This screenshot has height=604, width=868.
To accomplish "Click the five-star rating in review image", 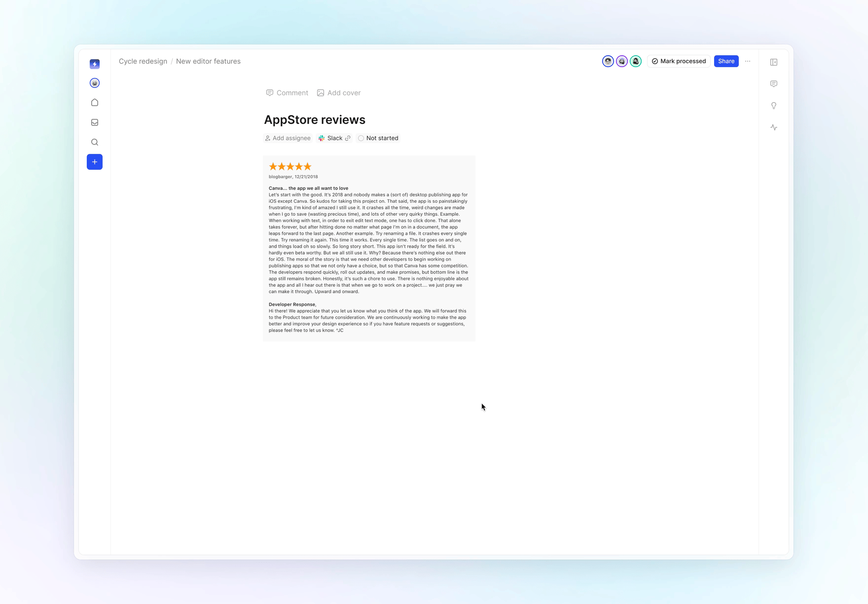I will [x=290, y=166].
